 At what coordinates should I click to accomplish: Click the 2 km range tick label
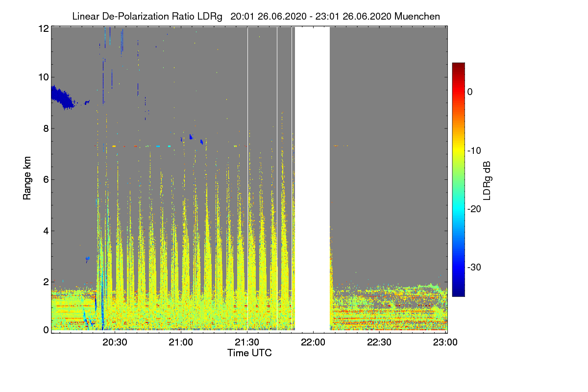46,282
